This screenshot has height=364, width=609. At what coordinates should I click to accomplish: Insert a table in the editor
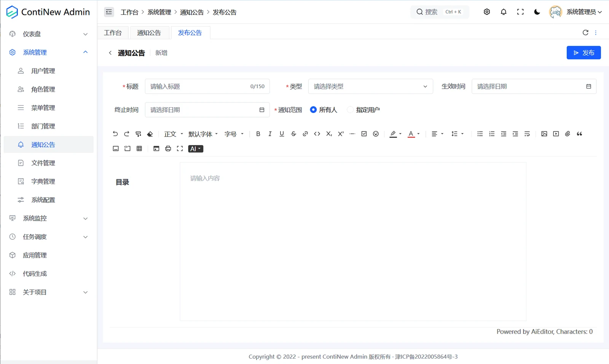point(139,149)
